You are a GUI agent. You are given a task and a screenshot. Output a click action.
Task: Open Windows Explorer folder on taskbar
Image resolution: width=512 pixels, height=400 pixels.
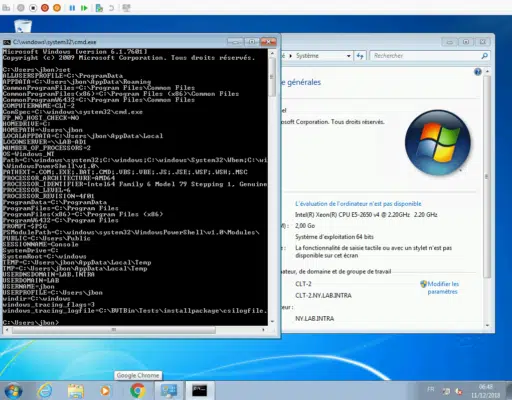click(76, 391)
